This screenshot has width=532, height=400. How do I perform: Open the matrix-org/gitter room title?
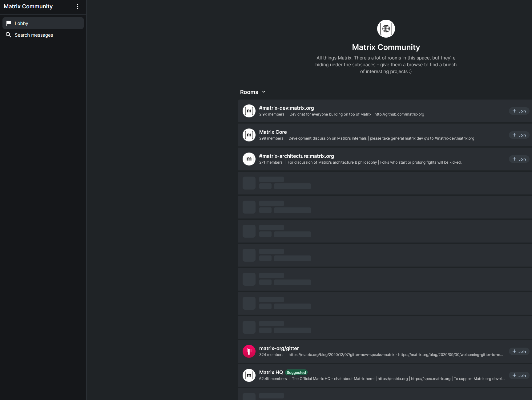[x=279, y=348]
